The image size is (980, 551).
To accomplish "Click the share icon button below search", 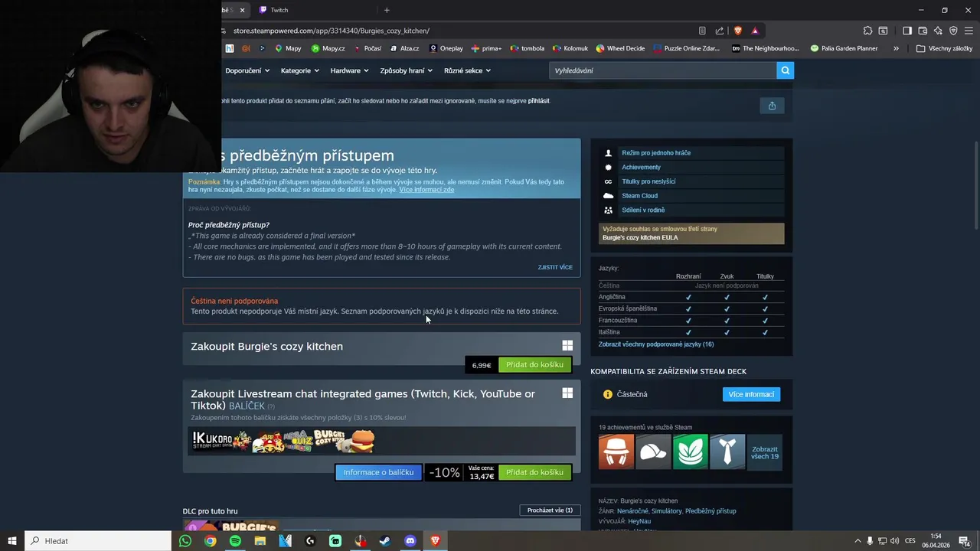I will point(772,106).
